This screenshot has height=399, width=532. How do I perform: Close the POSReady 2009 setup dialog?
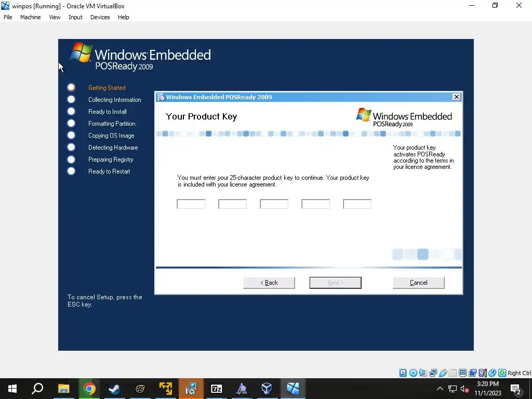[x=456, y=97]
